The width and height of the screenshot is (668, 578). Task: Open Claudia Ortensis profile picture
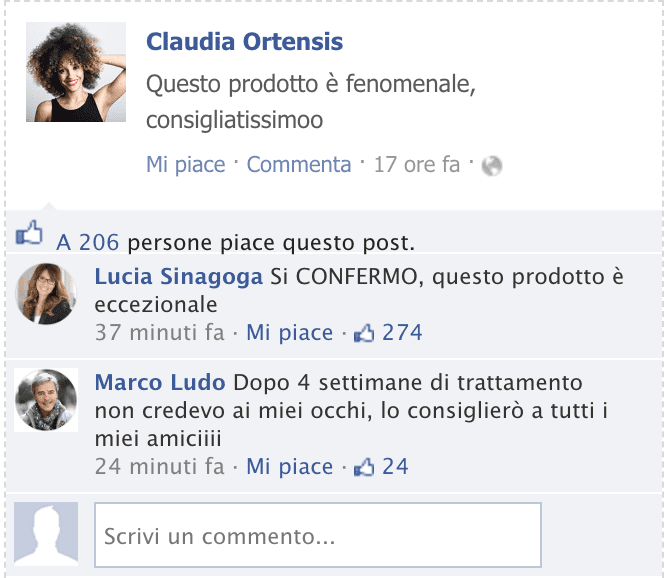pos(76,72)
